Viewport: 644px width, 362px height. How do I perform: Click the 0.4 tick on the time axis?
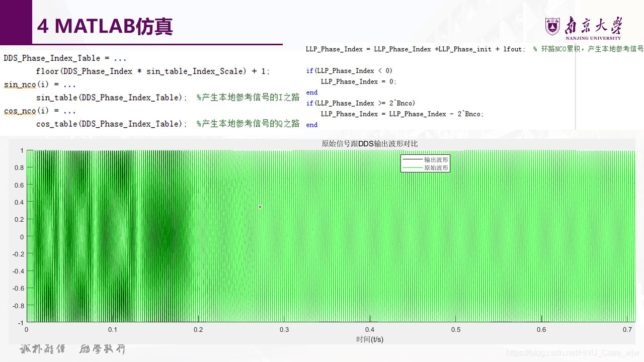[370, 330]
